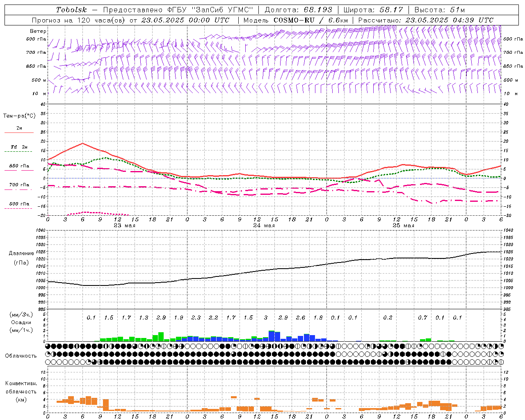Click the 3-hour precipitation value '2.2'
The width and height of the screenshot is (525, 420).
click(x=213, y=318)
